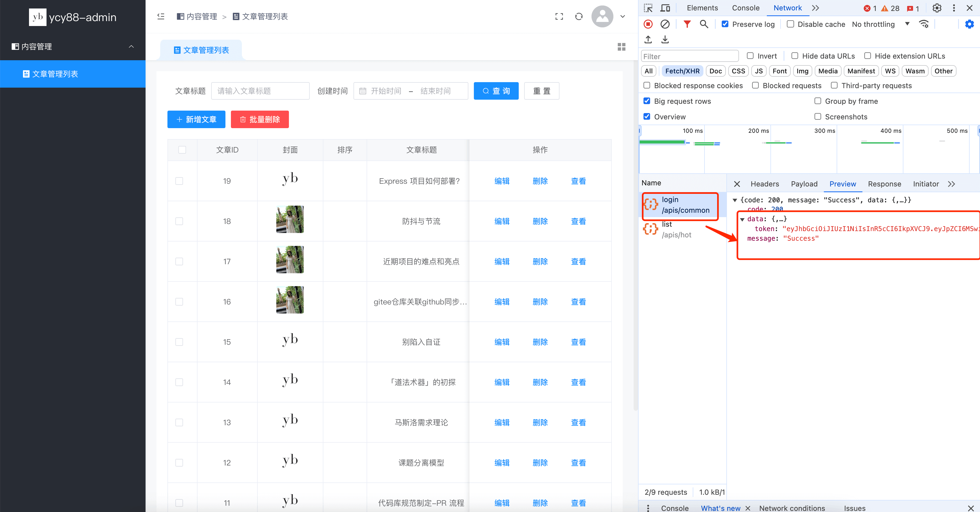Click the 新增文章 button
Screen dimensions: 980x512
196,120
